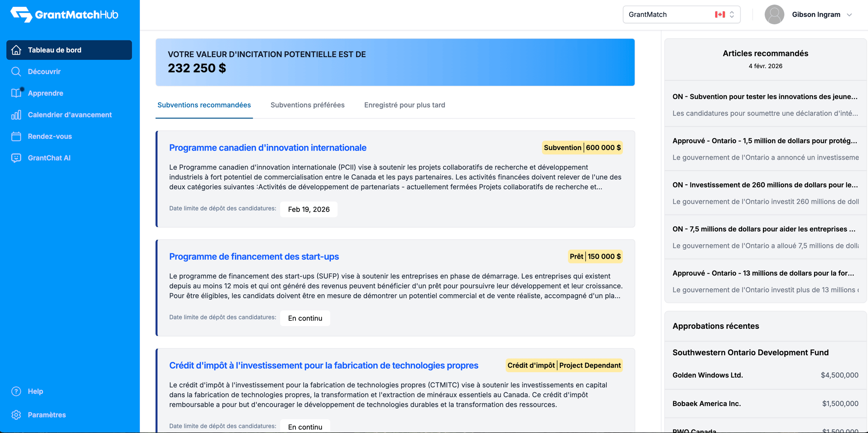Open the Help question mark icon

(16, 391)
